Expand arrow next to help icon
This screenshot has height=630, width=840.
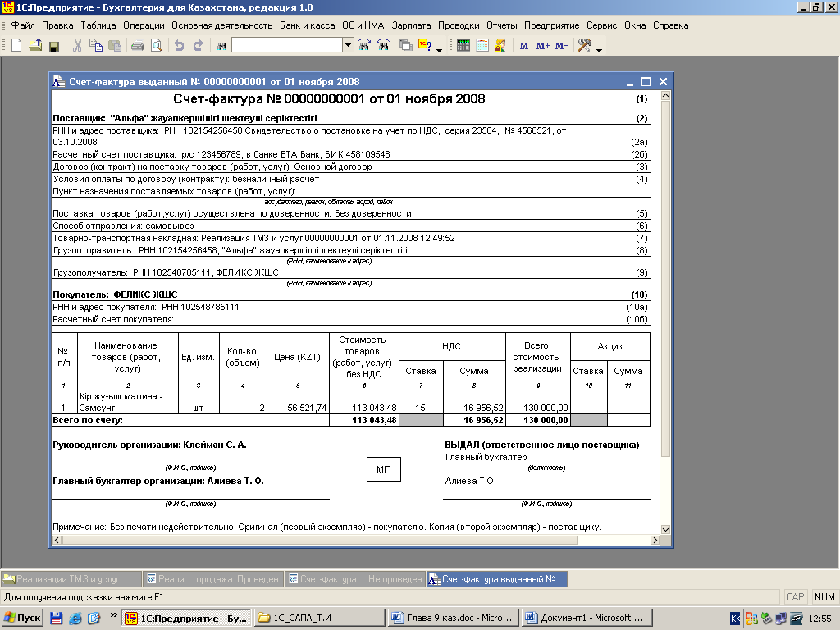coord(440,50)
